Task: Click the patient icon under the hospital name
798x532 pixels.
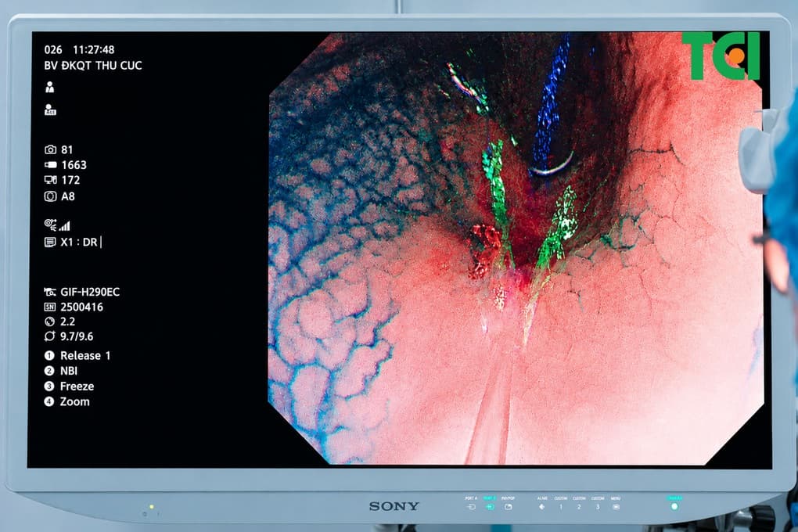Action: point(49,87)
